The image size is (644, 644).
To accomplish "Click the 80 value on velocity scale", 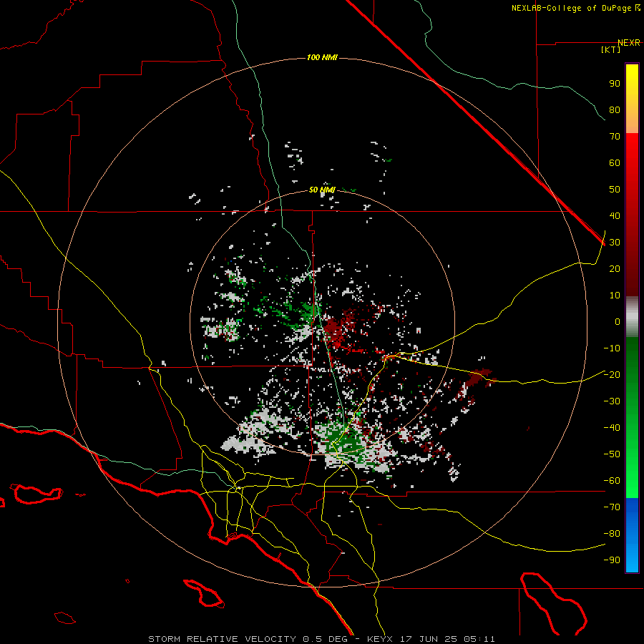I will pos(615,109).
